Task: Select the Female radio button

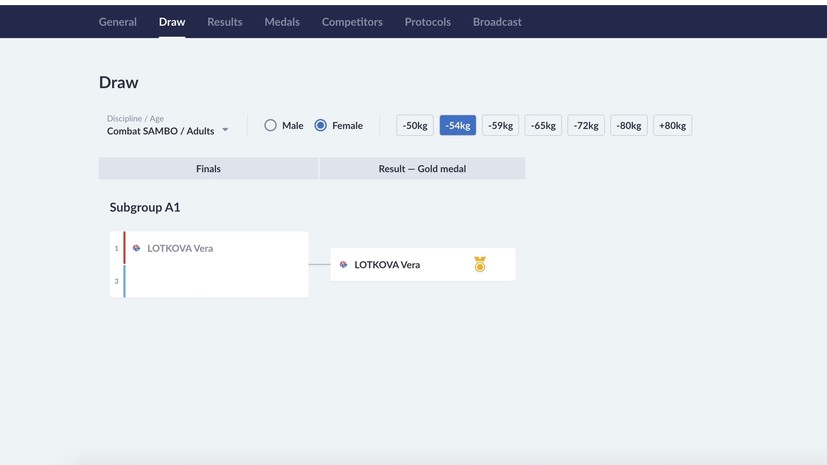Action: [x=321, y=126]
